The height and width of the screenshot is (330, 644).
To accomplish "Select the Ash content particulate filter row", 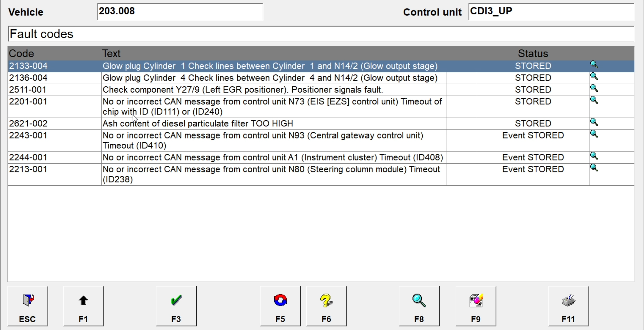I will coord(197,123).
